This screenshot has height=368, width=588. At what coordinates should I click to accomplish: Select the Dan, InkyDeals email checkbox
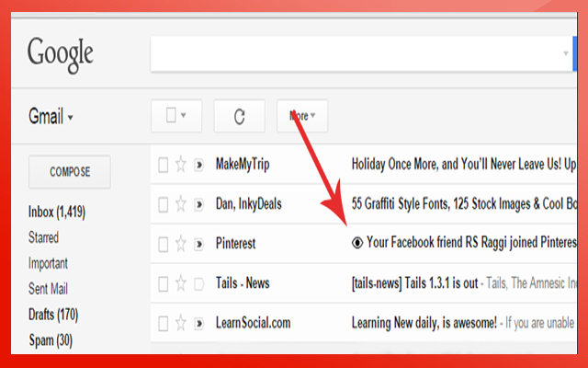coord(164,205)
